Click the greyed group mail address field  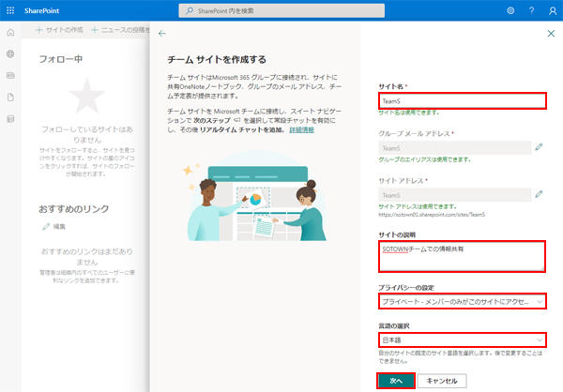(455, 148)
